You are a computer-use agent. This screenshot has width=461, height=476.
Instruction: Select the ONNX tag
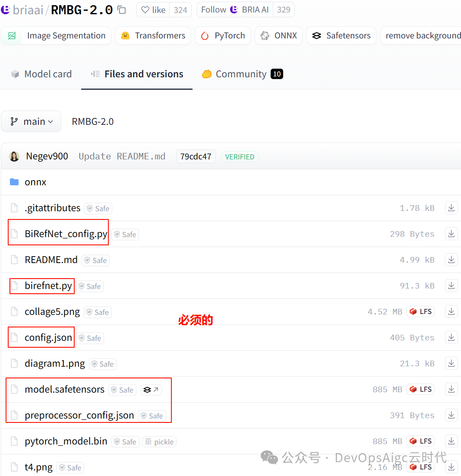point(278,35)
